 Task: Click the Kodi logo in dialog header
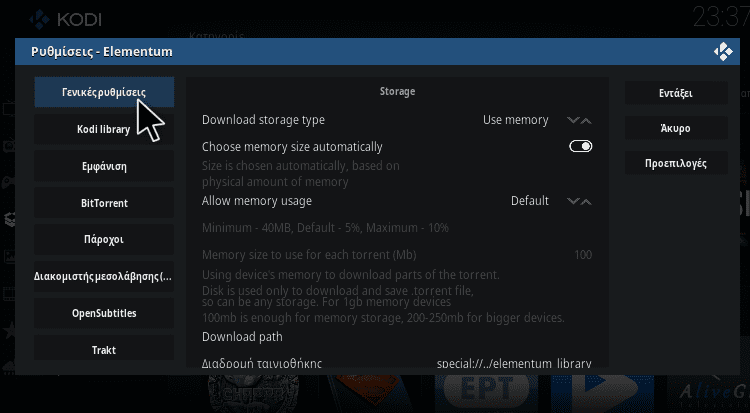click(x=723, y=52)
